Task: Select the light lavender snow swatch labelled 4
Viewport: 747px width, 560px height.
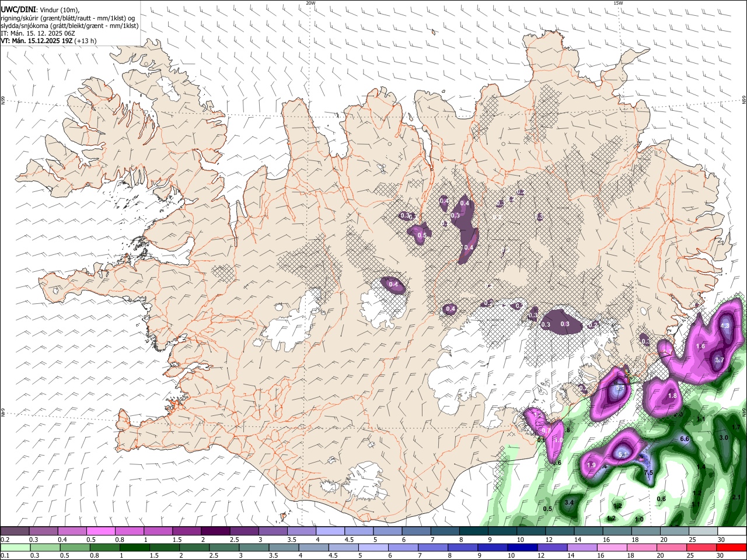Action: (x=330, y=531)
